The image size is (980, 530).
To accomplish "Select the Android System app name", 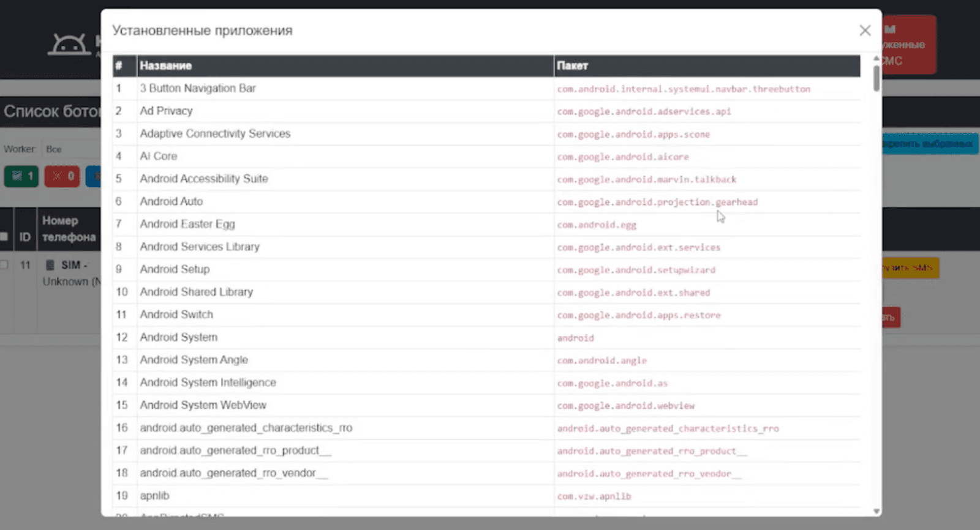I will [x=178, y=337].
